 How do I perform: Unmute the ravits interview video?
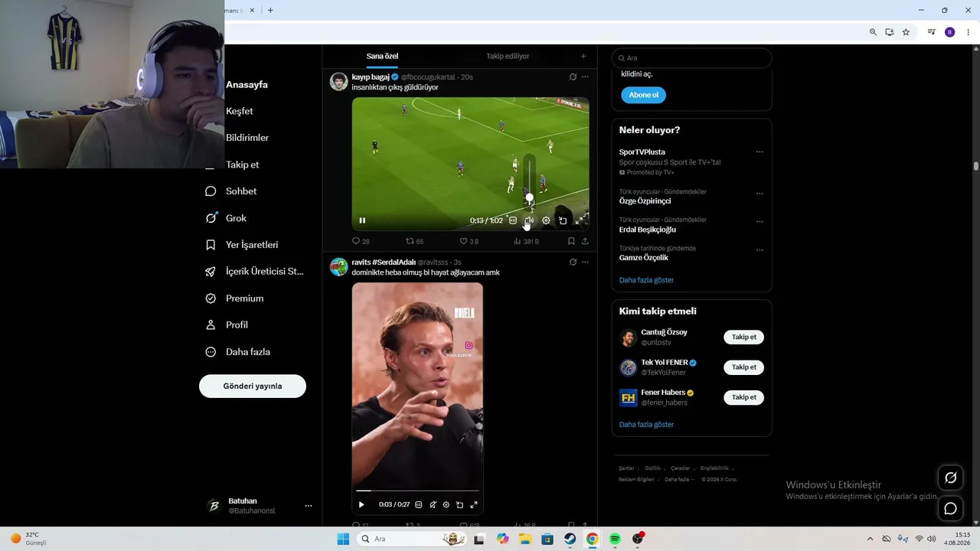(433, 505)
